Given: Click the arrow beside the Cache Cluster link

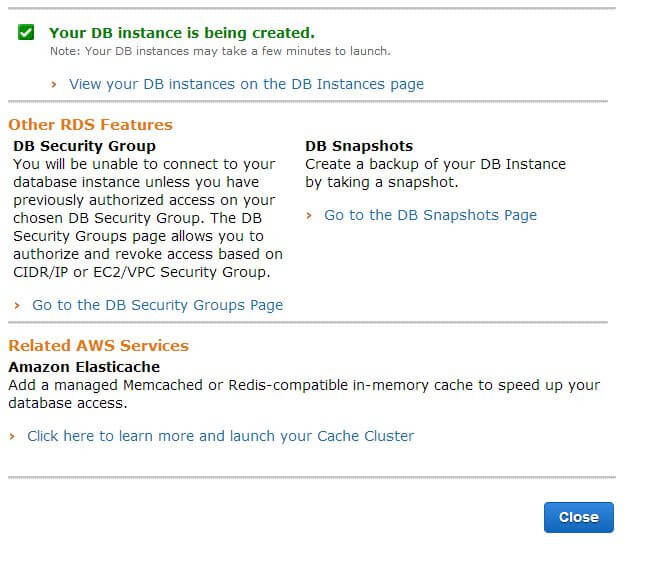Looking at the screenshot, I should [x=13, y=437].
